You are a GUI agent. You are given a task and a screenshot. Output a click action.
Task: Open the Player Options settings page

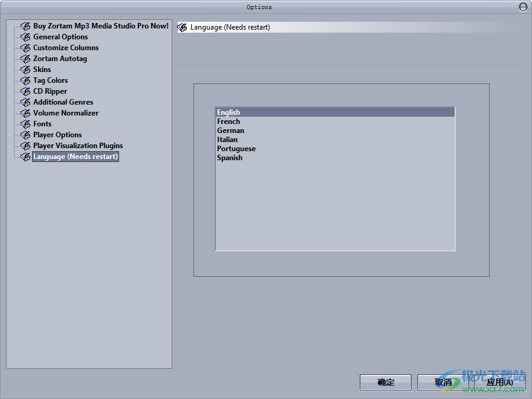pos(57,135)
